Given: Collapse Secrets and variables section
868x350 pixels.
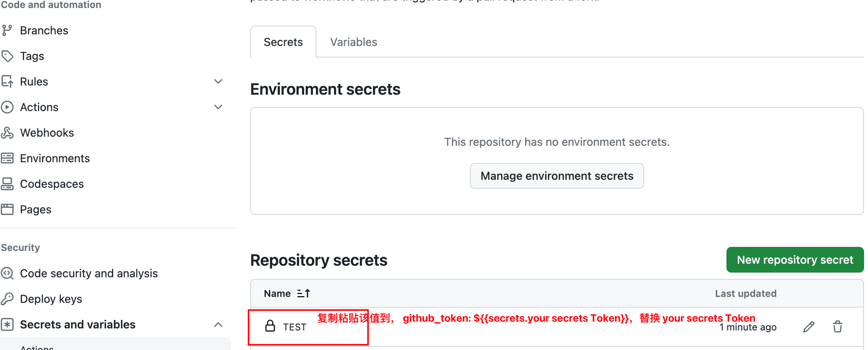Looking at the screenshot, I should point(218,325).
